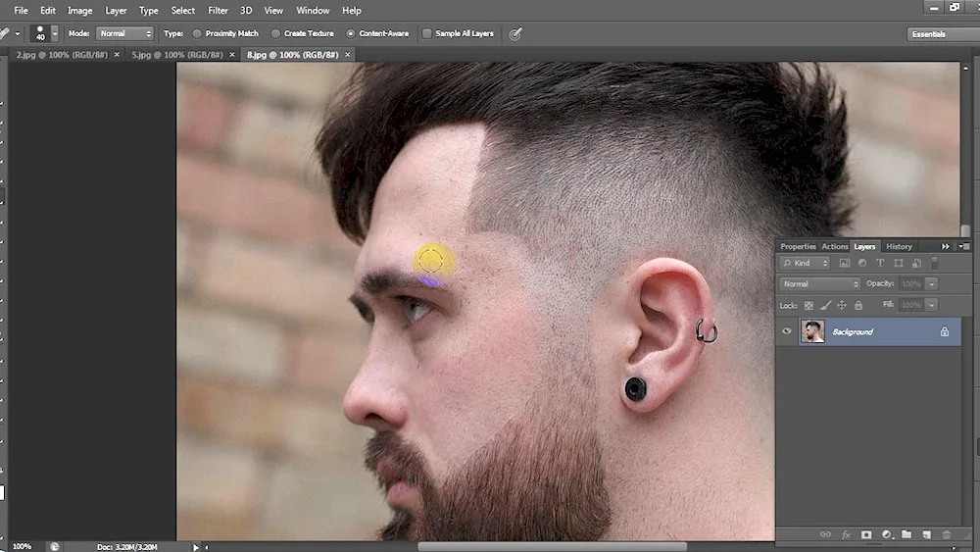This screenshot has width=980, height=552.
Task: Click the create new layer icon
Action: [x=926, y=534]
